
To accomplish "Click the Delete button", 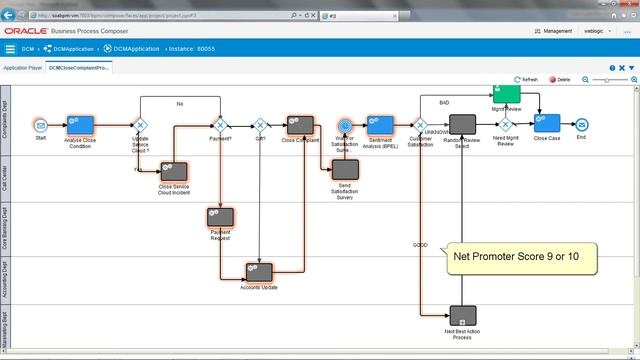I will tap(560, 80).
